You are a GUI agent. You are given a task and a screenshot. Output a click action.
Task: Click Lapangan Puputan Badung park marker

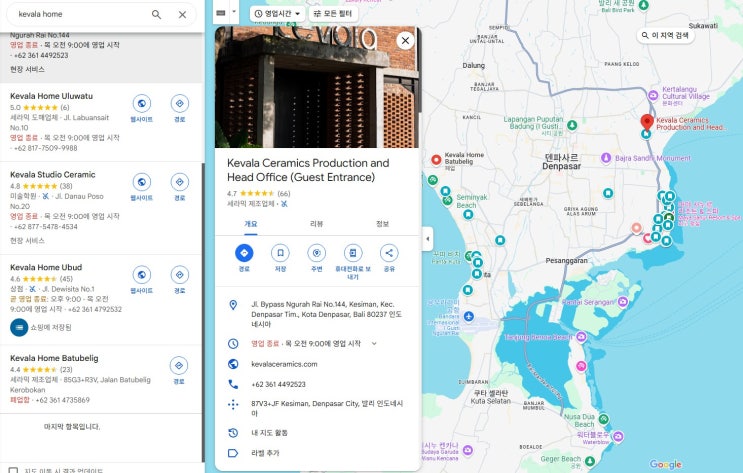point(572,125)
